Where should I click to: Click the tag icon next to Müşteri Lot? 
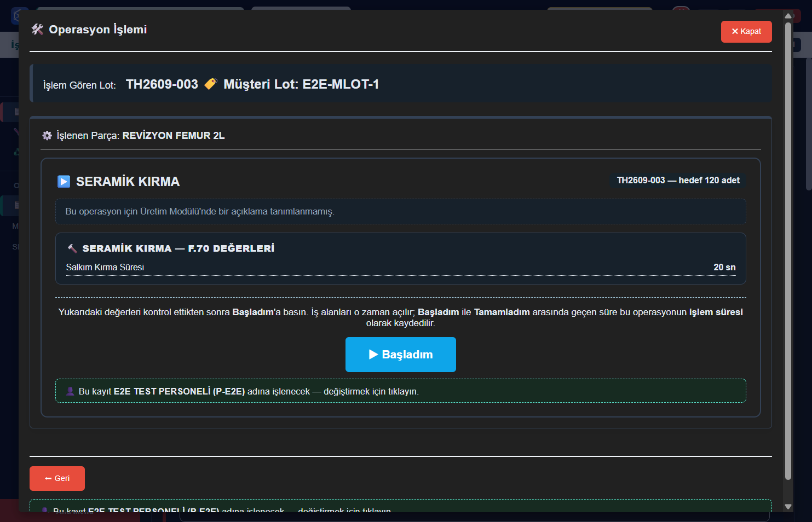(211, 84)
